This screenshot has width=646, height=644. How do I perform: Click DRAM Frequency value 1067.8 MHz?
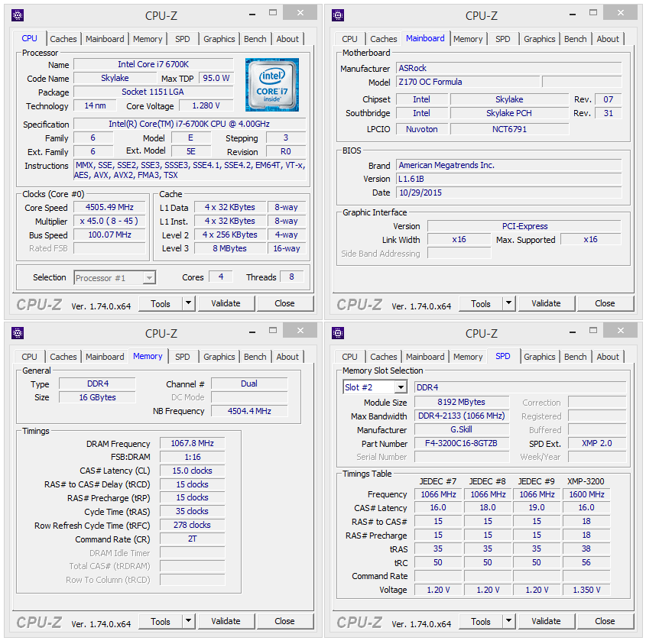tap(193, 444)
